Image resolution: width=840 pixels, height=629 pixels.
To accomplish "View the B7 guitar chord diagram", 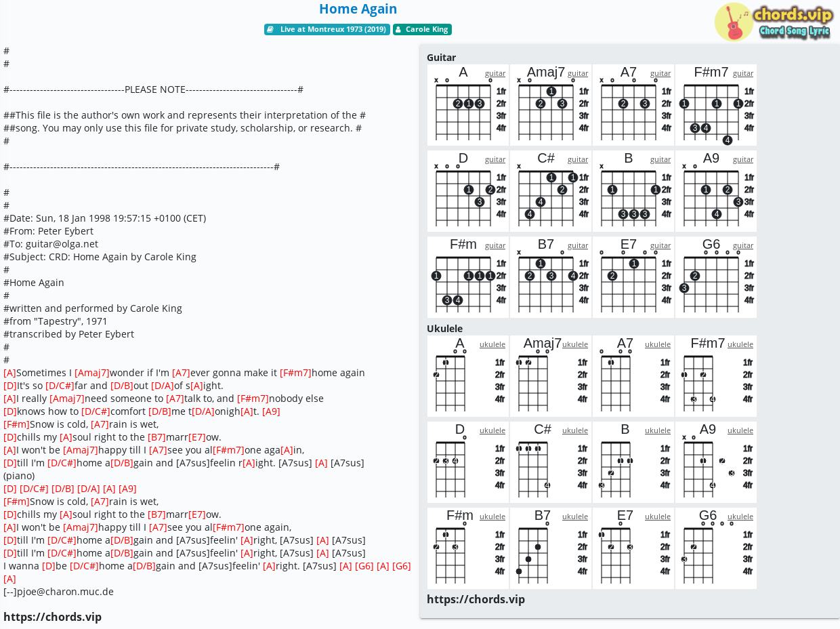I will point(551,277).
